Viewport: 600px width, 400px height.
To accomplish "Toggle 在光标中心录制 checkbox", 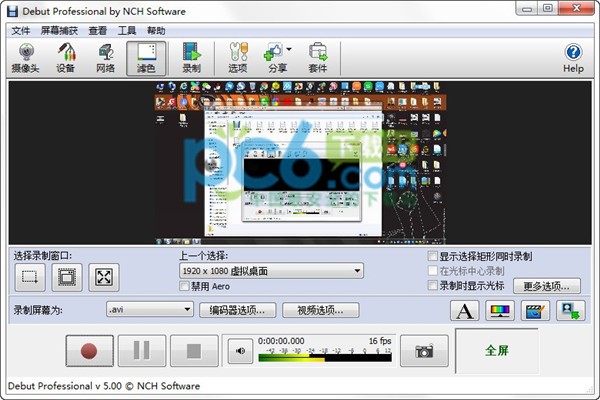I will [432, 271].
